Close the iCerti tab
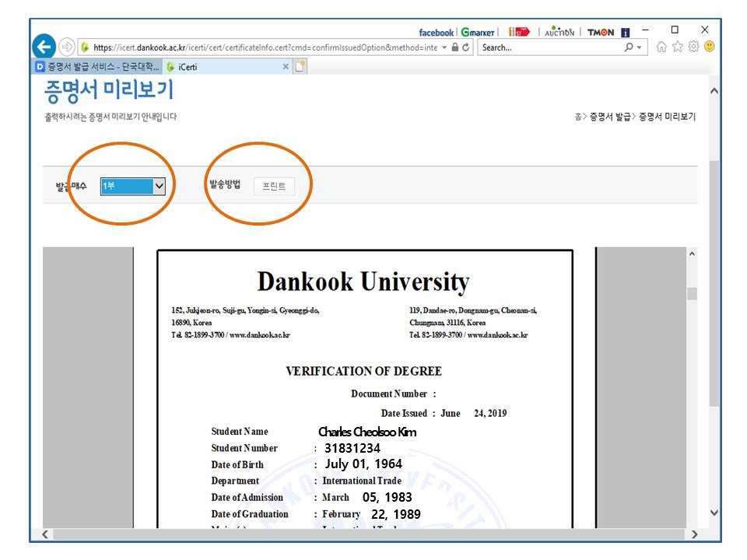The height and width of the screenshot is (560, 747). 286,67
